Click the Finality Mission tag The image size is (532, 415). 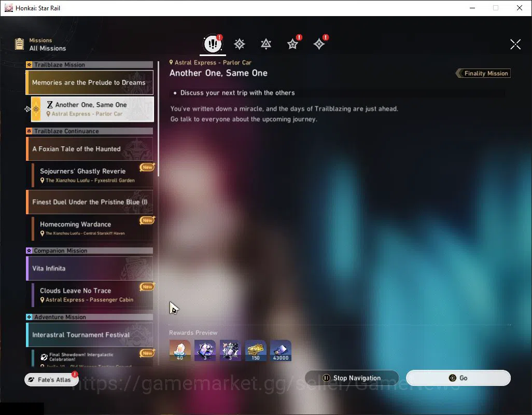[x=483, y=73]
